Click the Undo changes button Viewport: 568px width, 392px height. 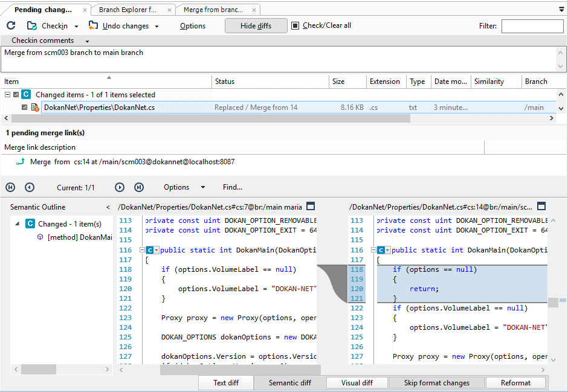click(x=125, y=26)
